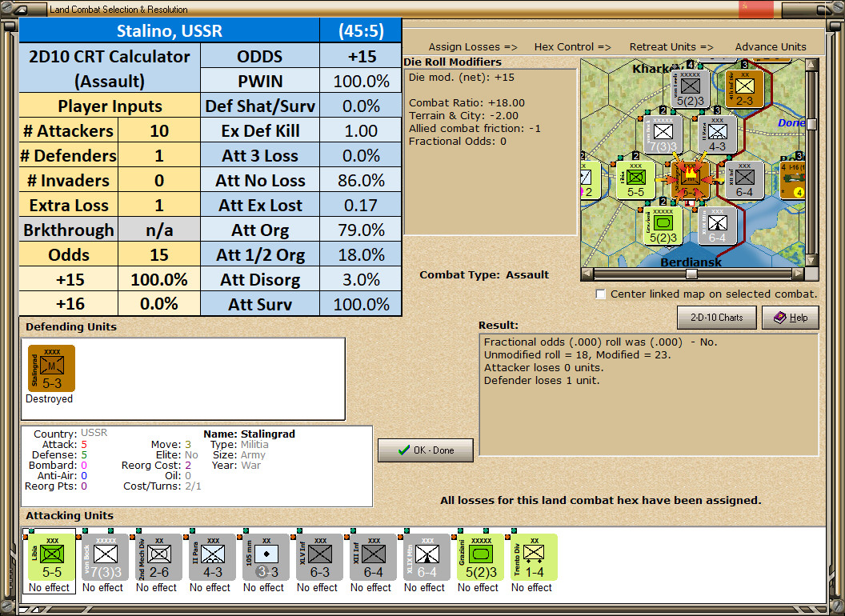The width and height of the screenshot is (845, 616).
Task: Click the Att Org 79.0% value
Action: coord(361,230)
